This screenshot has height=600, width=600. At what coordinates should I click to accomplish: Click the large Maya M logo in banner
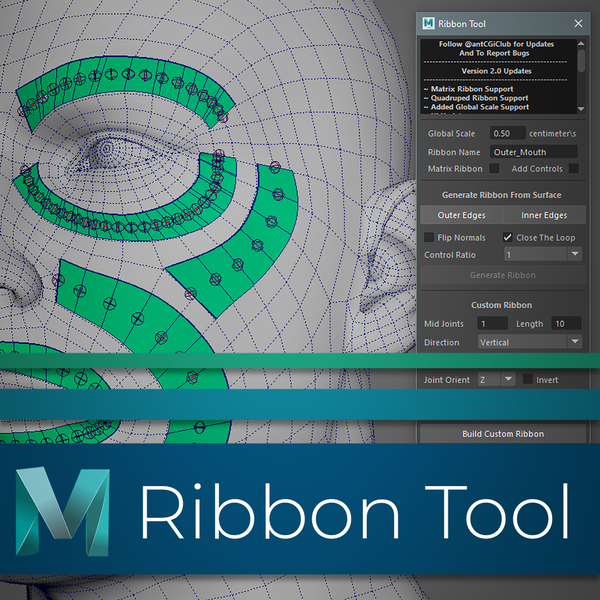(63, 511)
